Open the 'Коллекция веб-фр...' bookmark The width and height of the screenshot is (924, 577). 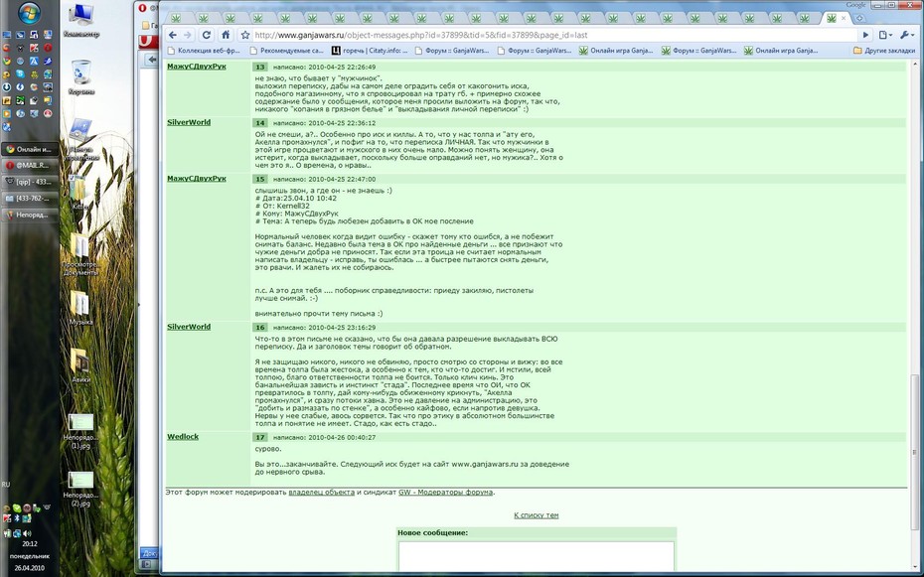(x=204, y=51)
